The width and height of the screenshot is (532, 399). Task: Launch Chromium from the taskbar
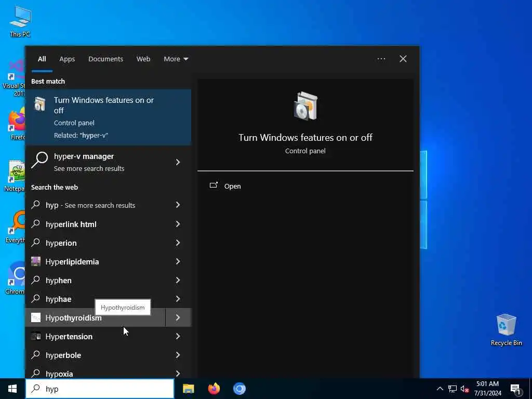(240, 389)
